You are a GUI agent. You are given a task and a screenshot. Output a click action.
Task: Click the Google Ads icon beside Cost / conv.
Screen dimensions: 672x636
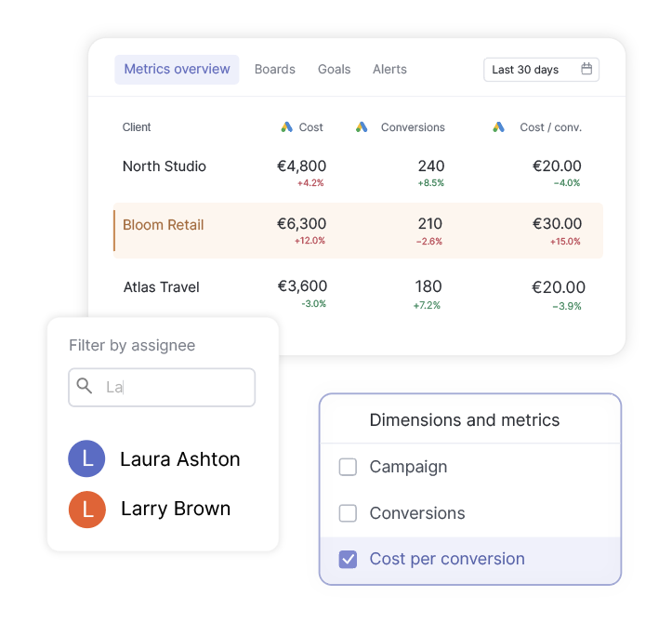(498, 127)
